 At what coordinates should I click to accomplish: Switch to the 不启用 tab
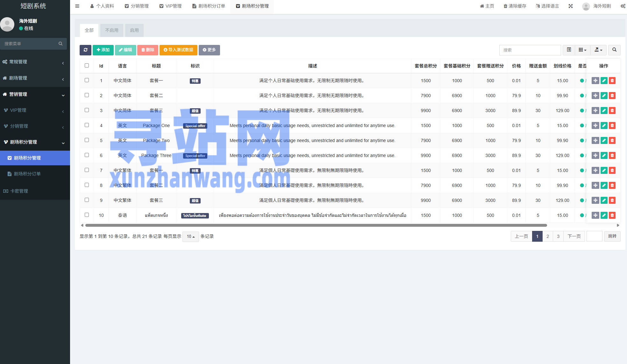[x=112, y=30]
